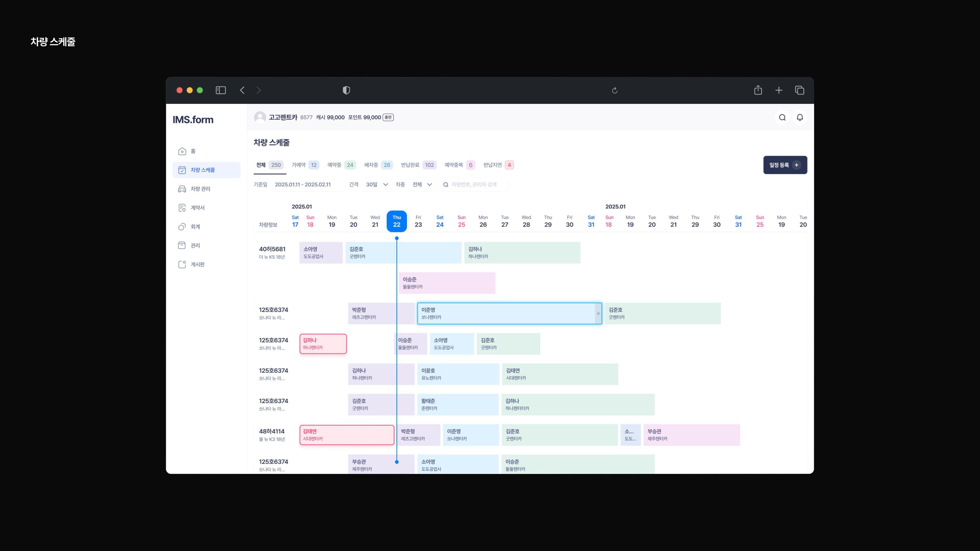
Task: Click the red 김태연 시대렌터카 overdue block
Action: click(347, 435)
